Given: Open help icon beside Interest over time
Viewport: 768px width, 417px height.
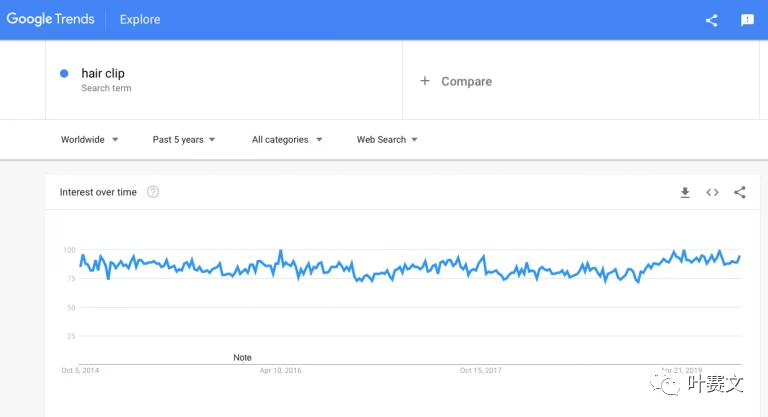Looking at the screenshot, I should coord(153,192).
